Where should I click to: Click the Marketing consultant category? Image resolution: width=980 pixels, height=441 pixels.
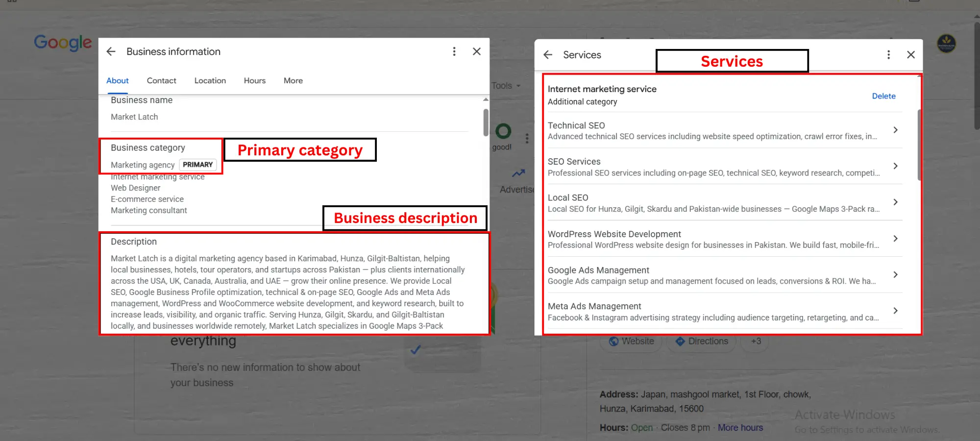coord(148,210)
